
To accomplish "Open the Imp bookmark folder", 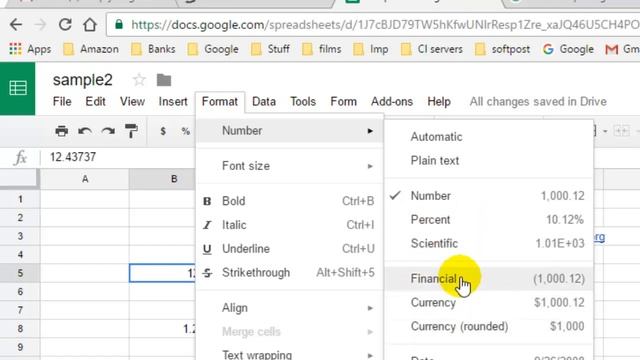I will coord(371,49).
